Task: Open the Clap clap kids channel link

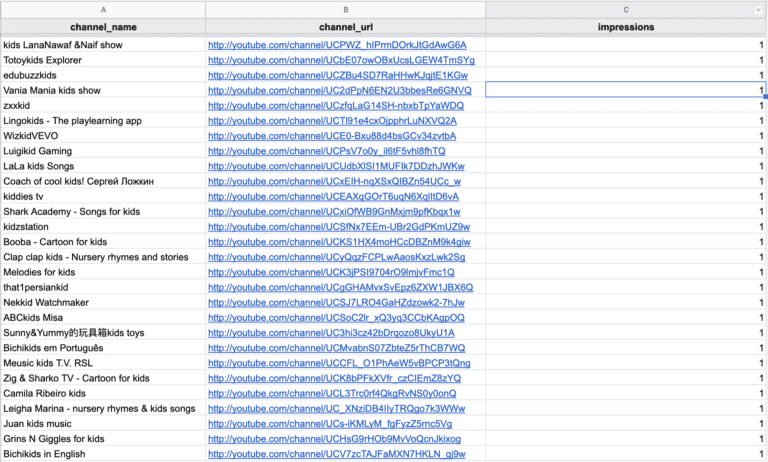Action: pyautogui.click(x=336, y=258)
